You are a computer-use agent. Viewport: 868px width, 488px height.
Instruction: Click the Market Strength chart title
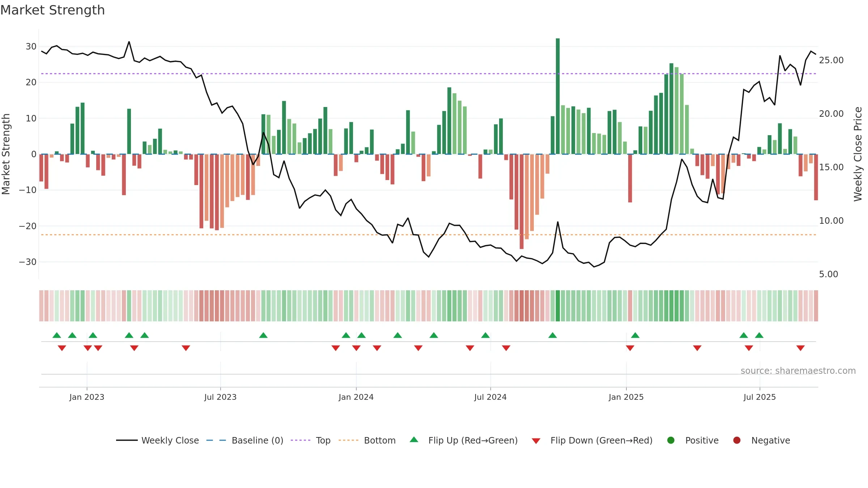(52, 10)
